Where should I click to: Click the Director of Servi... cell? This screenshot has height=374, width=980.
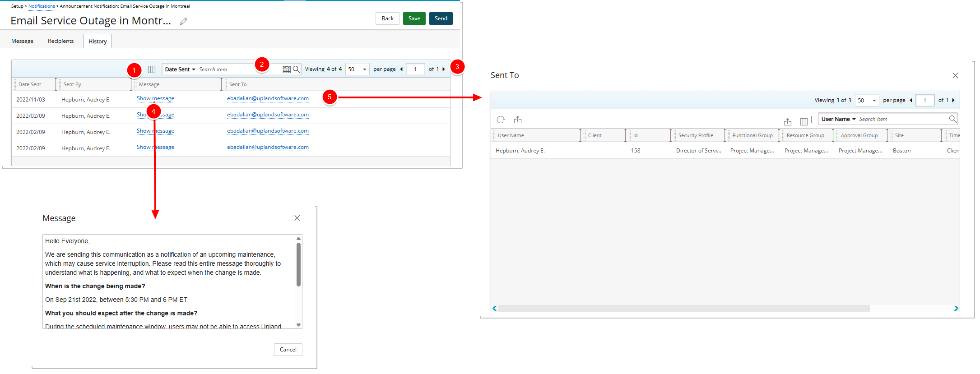(699, 151)
